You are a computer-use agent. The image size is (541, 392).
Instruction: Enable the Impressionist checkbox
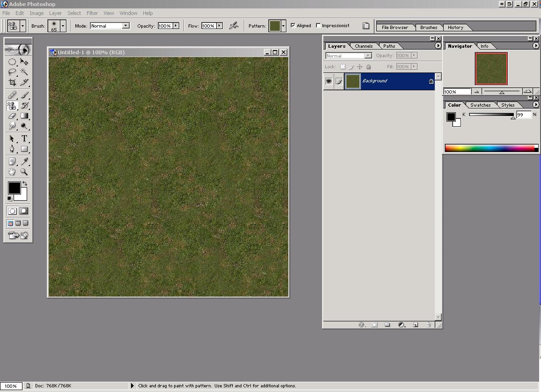coord(319,26)
